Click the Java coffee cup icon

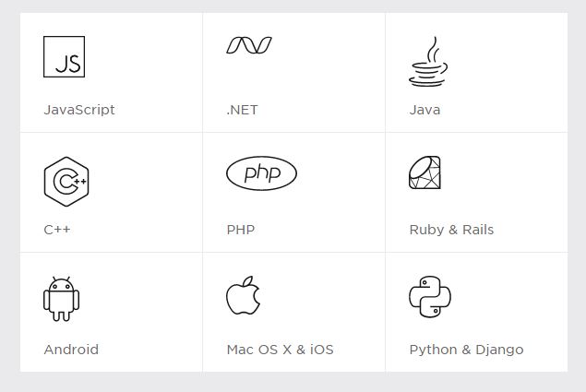428,62
